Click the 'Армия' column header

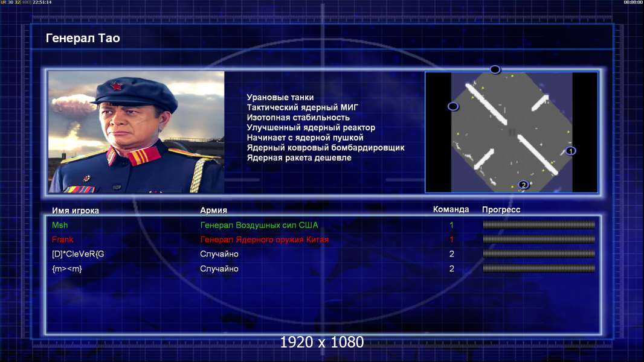coord(214,210)
